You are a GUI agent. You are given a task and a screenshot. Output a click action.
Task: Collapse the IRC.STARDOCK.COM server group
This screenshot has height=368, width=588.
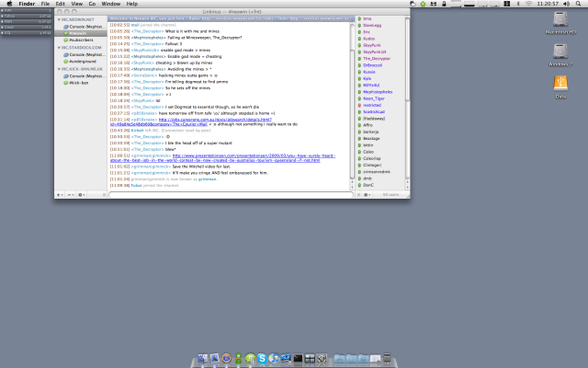click(x=58, y=47)
